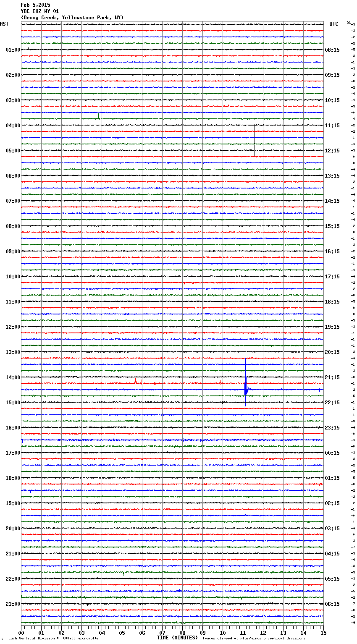
Task: Select the 22:00 MST time label
Action: pyautogui.click(x=13, y=579)
